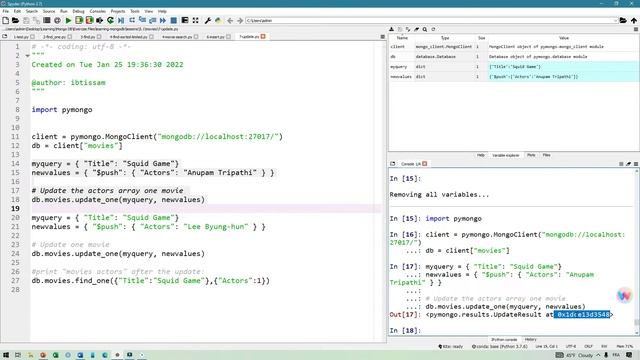Maximize the current pane icon

pos(185,20)
